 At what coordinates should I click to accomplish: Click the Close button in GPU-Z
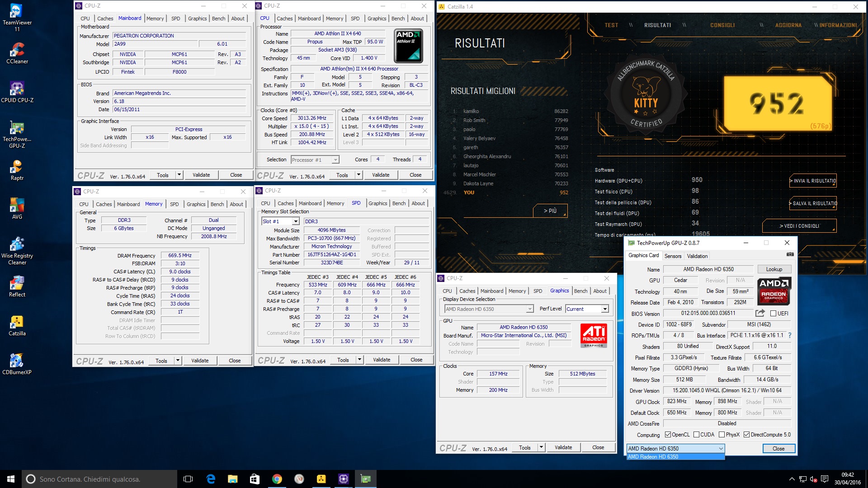click(x=778, y=449)
